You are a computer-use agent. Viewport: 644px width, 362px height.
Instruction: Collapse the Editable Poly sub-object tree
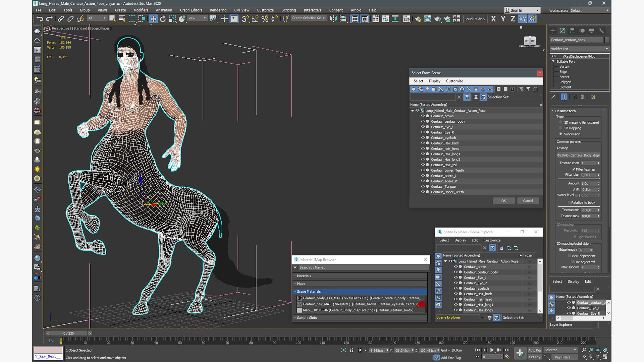[553, 61]
